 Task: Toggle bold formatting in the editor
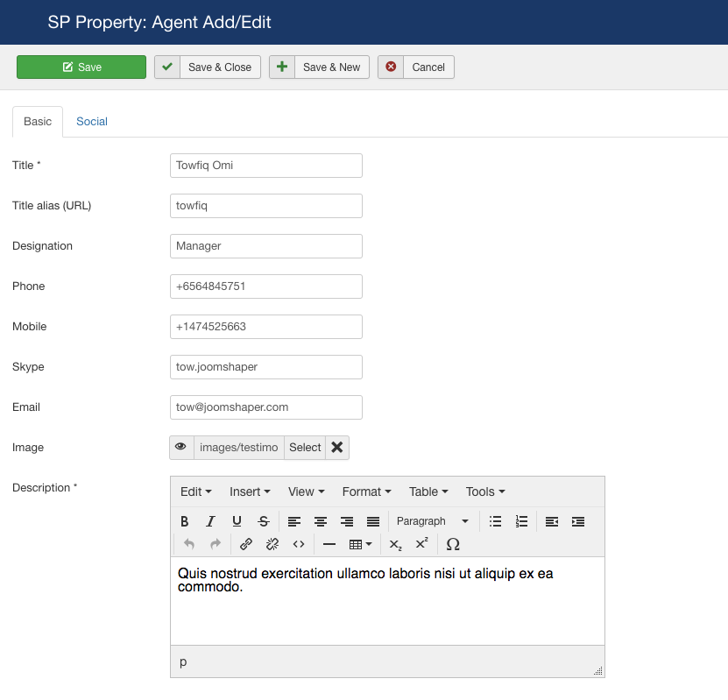pyautogui.click(x=184, y=520)
